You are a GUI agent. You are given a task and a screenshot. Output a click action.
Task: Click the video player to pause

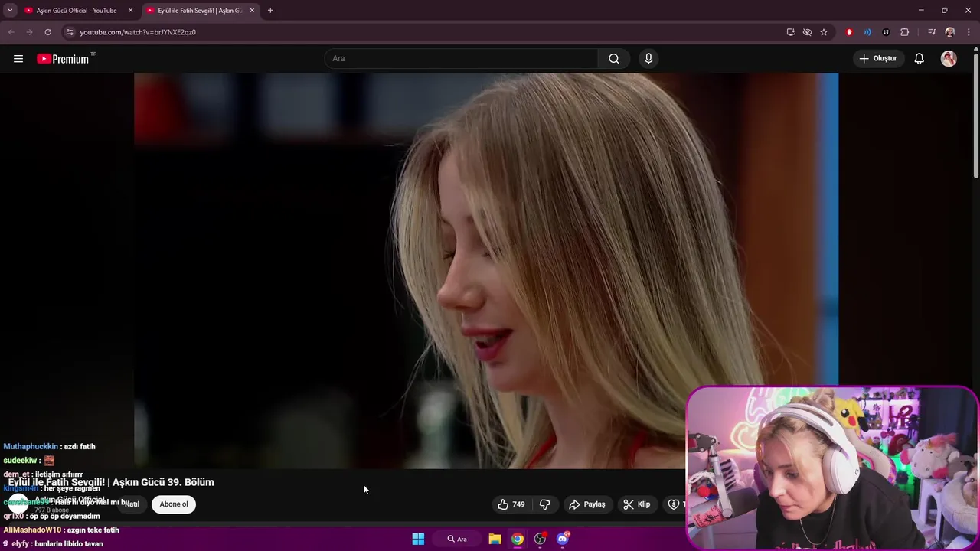click(486, 270)
